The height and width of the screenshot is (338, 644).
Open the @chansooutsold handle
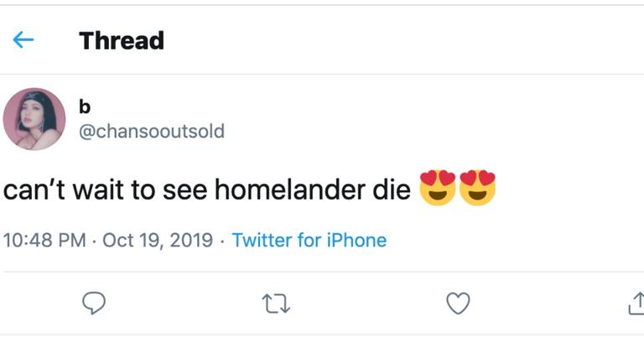point(151,132)
